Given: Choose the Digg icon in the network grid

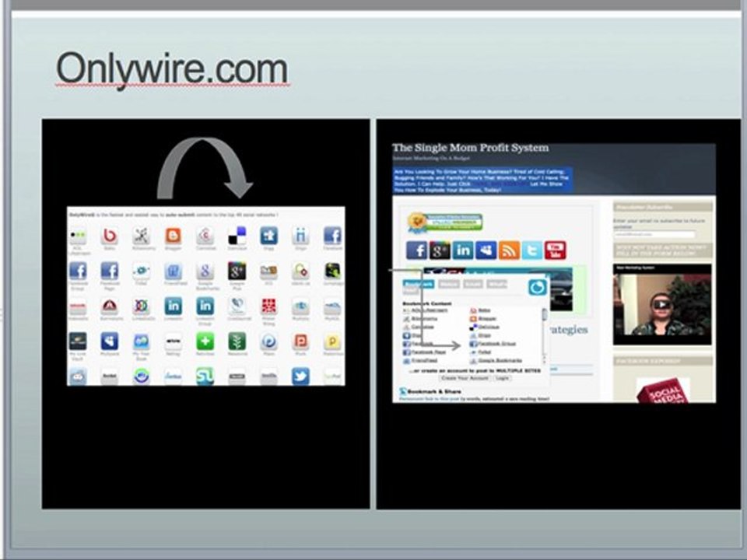Looking at the screenshot, I should point(268,236).
